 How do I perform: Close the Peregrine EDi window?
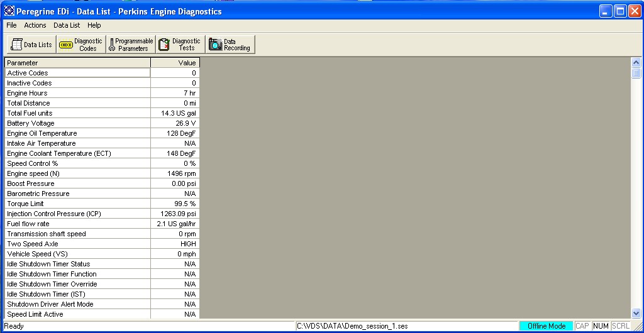click(635, 11)
